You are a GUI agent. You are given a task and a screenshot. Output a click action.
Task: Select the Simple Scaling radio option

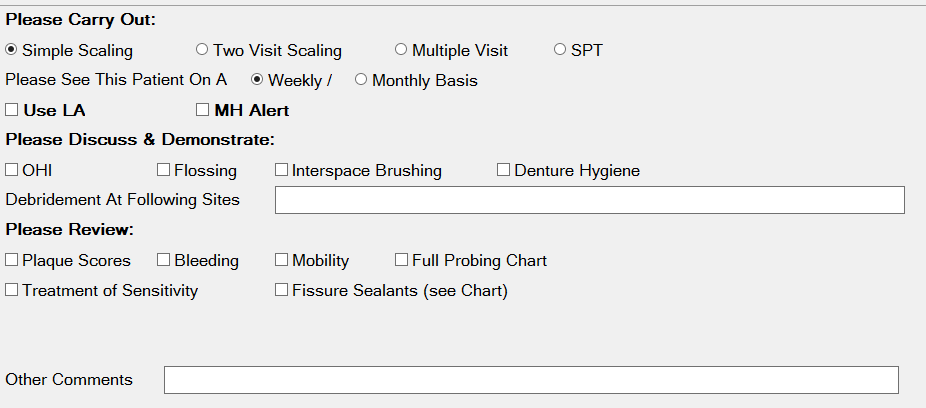coord(12,50)
